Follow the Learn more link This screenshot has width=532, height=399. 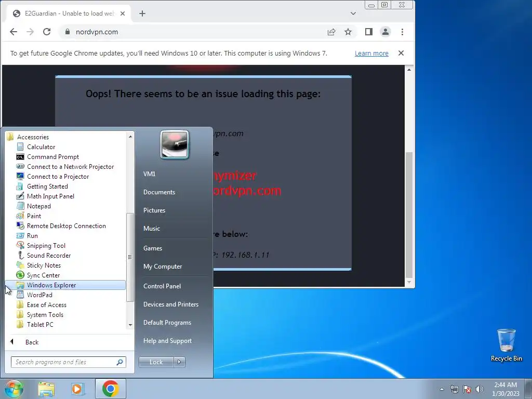tap(371, 54)
